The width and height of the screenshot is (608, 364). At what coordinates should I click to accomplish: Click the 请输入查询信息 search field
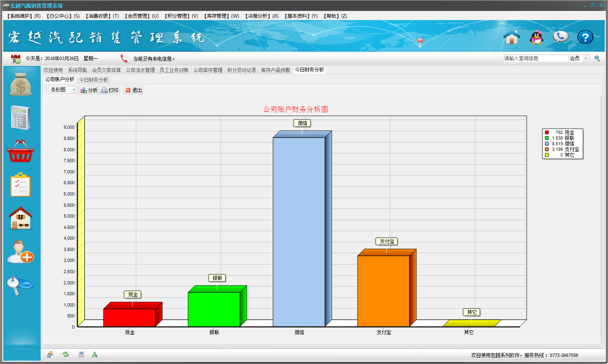(x=536, y=59)
